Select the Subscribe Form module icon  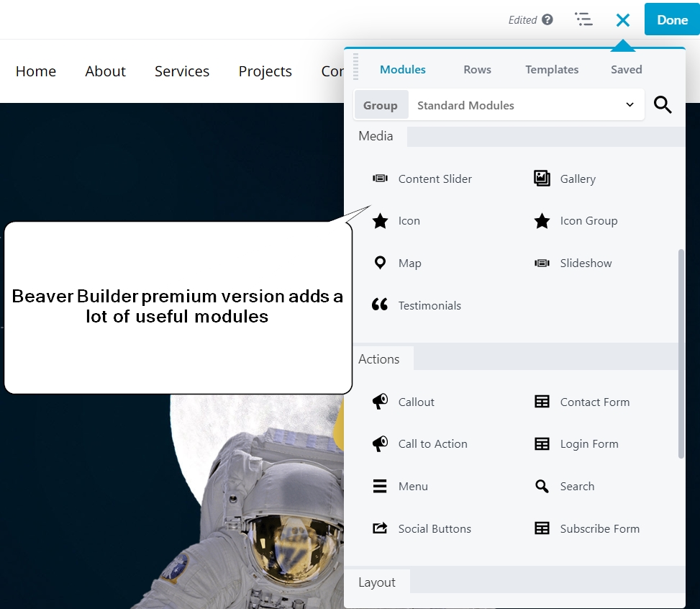(x=542, y=528)
